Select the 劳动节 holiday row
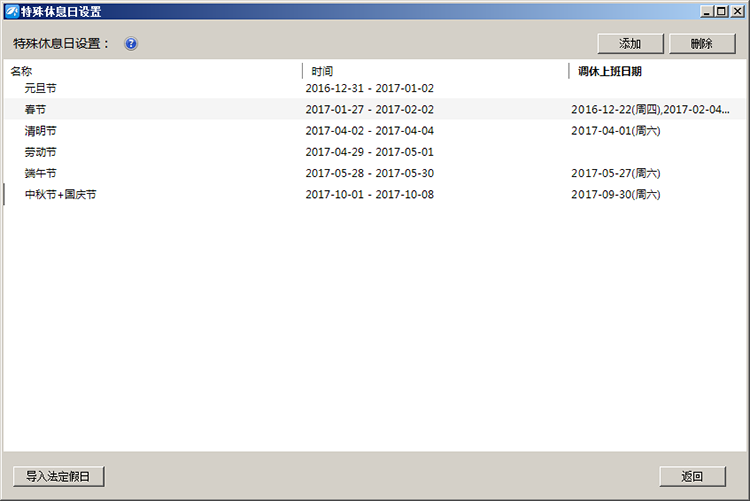The width and height of the screenshot is (750, 501). (x=41, y=152)
